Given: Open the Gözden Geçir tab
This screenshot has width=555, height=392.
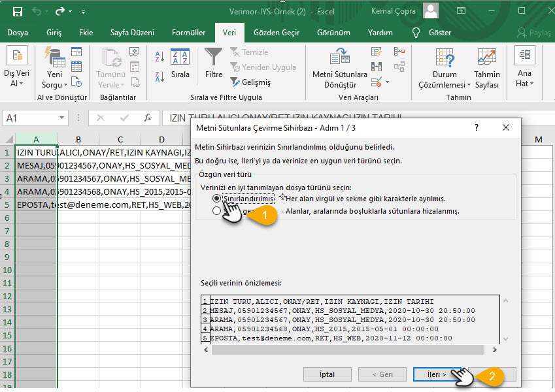Looking at the screenshot, I should [277, 33].
